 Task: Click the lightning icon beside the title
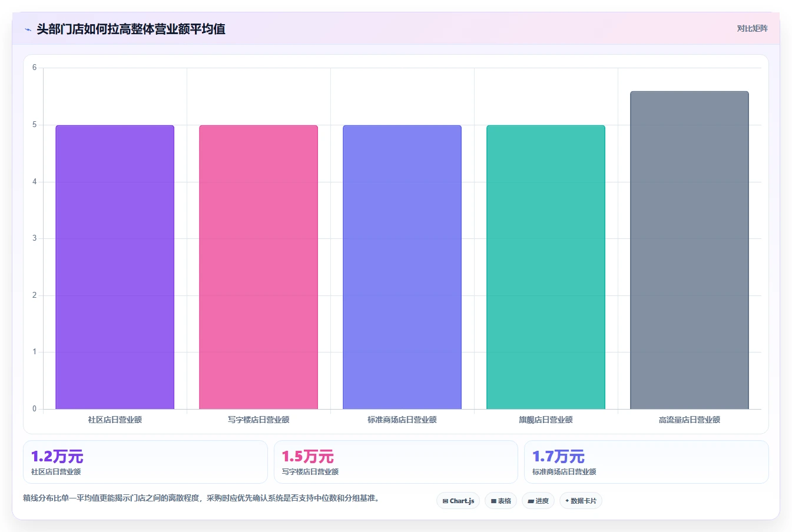[x=28, y=29]
